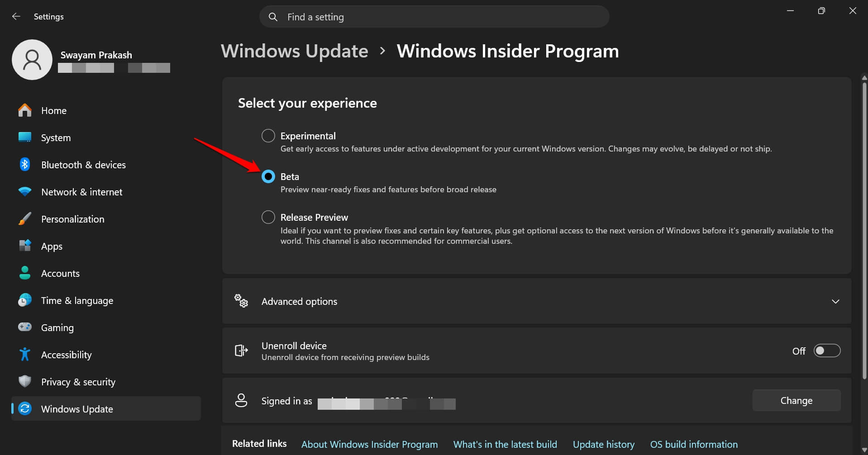Click the back arrow icon in Settings
Screen dimensions: 868x455
pyautogui.click(x=16, y=17)
